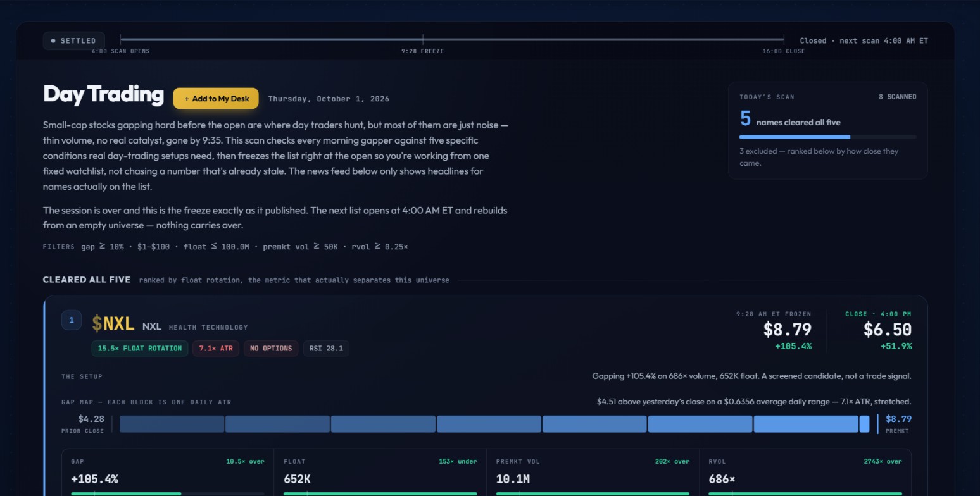The width and height of the screenshot is (980, 496).
Task: Click the frozen price $8.79 in the header
Action: tap(787, 330)
